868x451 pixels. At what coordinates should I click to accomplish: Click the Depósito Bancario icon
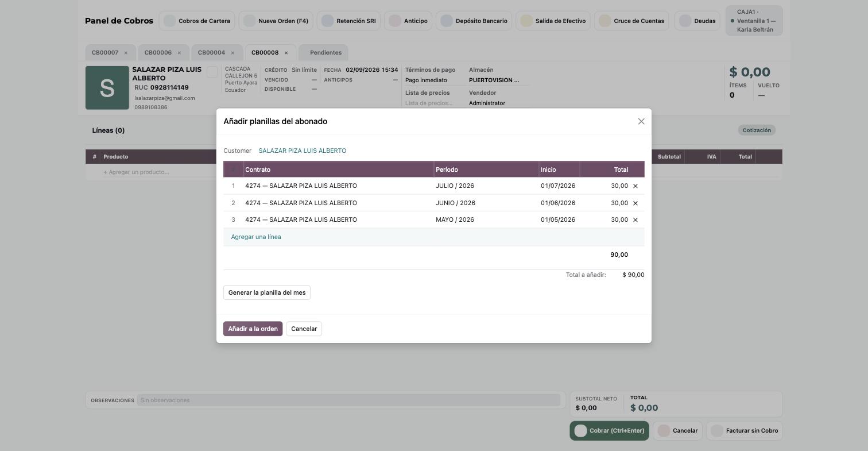pyautogui.click(x=447, y=21)
